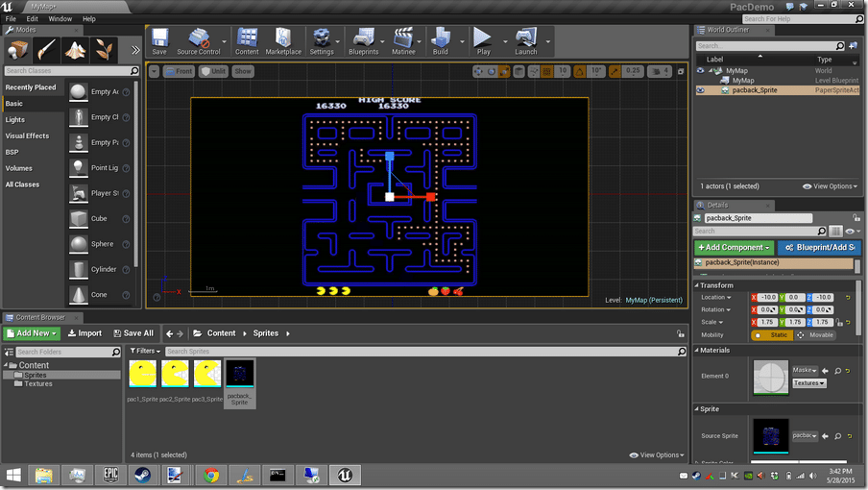Select the Landscape mode icon
The width and height of the screenshot is (868, 490).
coord(75,51)
